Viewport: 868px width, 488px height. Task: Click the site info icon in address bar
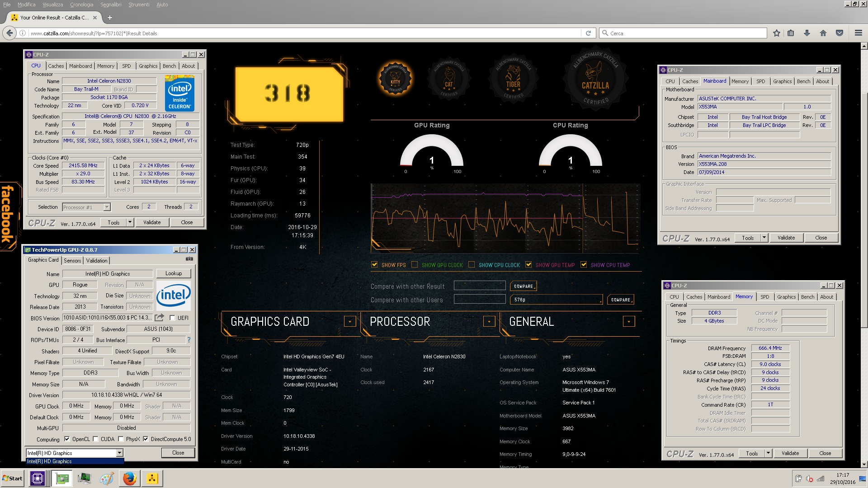[x=23, y=33]
